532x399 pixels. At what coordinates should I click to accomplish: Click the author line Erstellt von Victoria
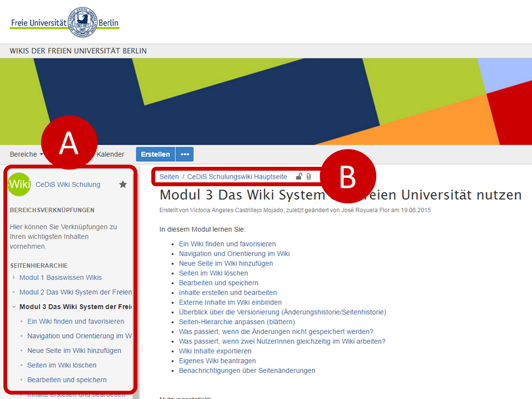point(295,211)
